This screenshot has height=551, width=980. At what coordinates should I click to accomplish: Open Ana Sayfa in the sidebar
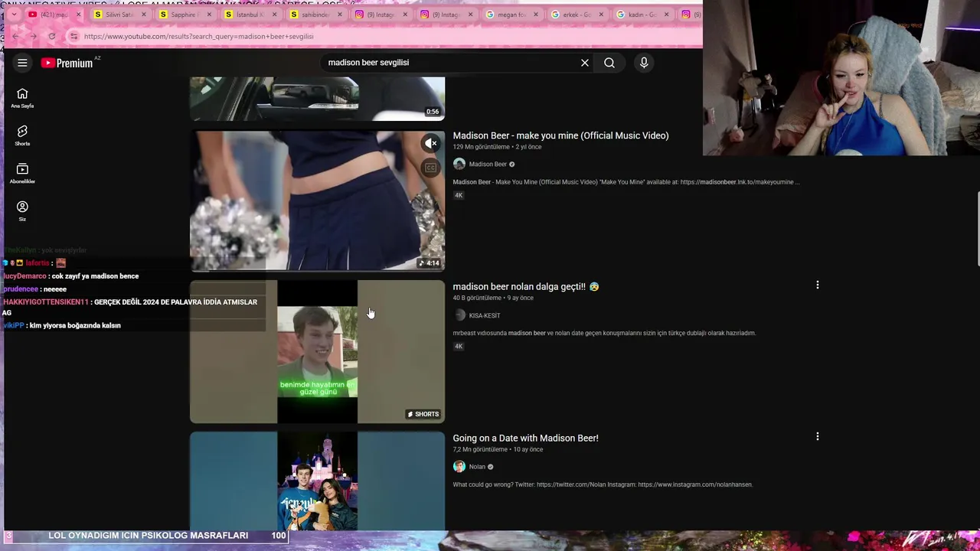[x=22, y=98]
